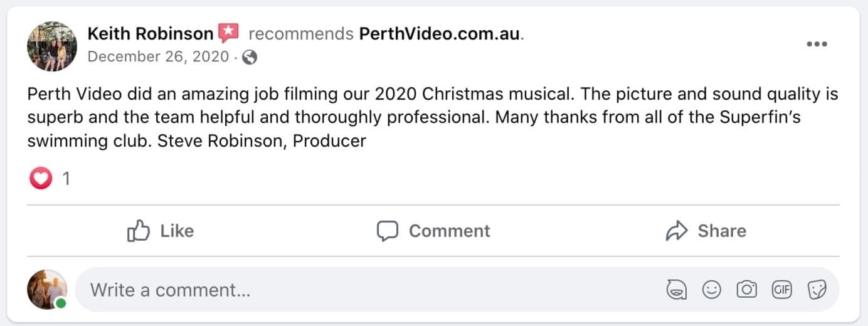The width and height of the screenshot is (868, 326).
Task: Open the PerthVideo.com.au page link
Action: 440,34
